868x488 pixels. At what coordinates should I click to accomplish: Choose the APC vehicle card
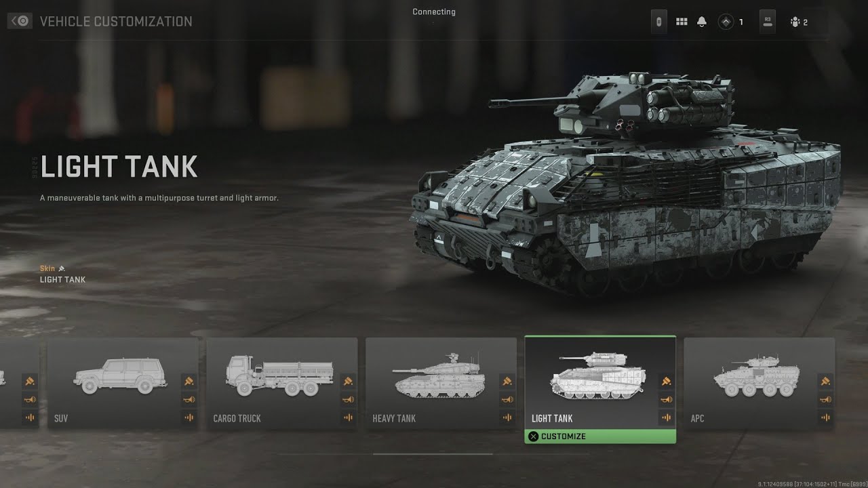[759, 384]
